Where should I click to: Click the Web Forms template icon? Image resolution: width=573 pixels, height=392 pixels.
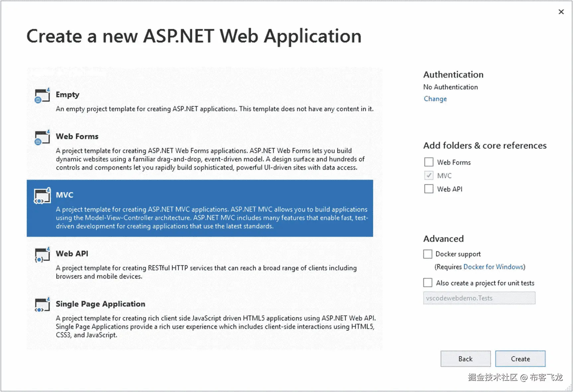pos(42,138)
